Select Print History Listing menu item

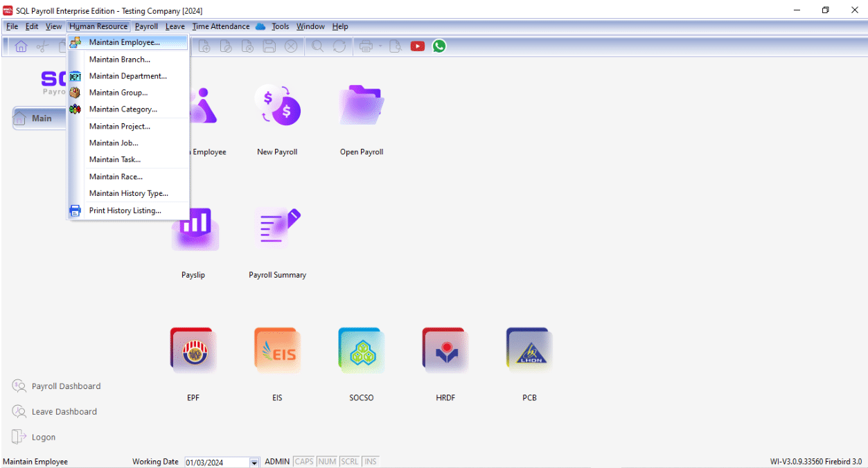[125, 210]
